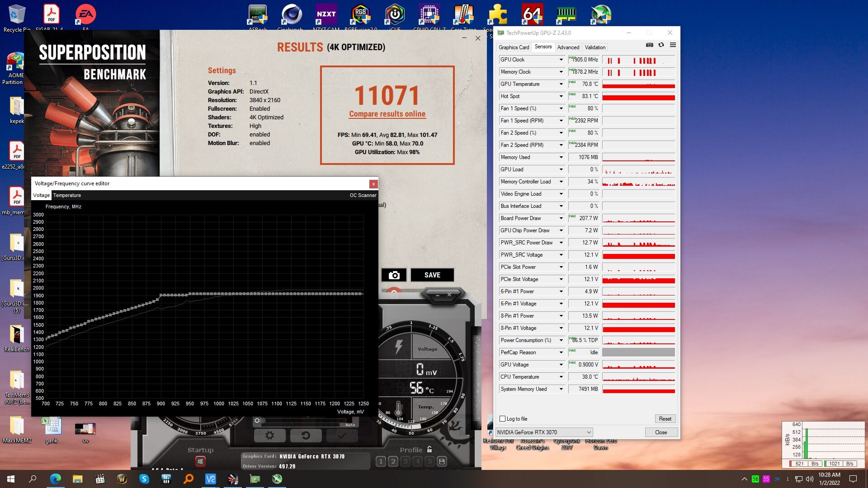Image resolution: width=868 pixels, height=488 pixels.
Task: Click Afterburner apply checkmark button
Action: click(342, 436)
